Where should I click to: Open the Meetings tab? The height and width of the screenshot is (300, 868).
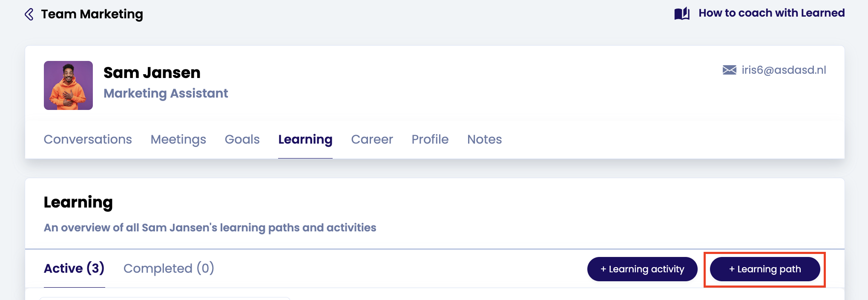178,139
